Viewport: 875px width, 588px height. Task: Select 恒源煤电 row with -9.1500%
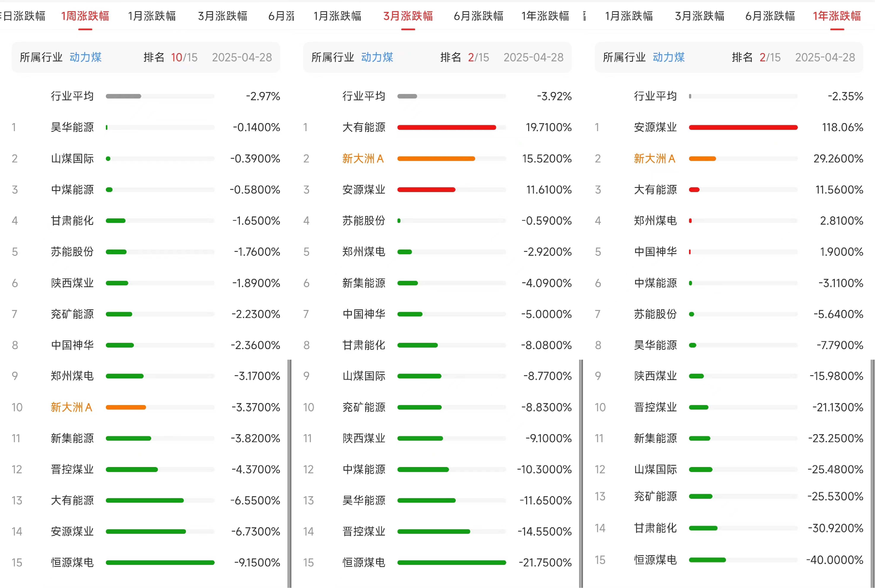146,563
